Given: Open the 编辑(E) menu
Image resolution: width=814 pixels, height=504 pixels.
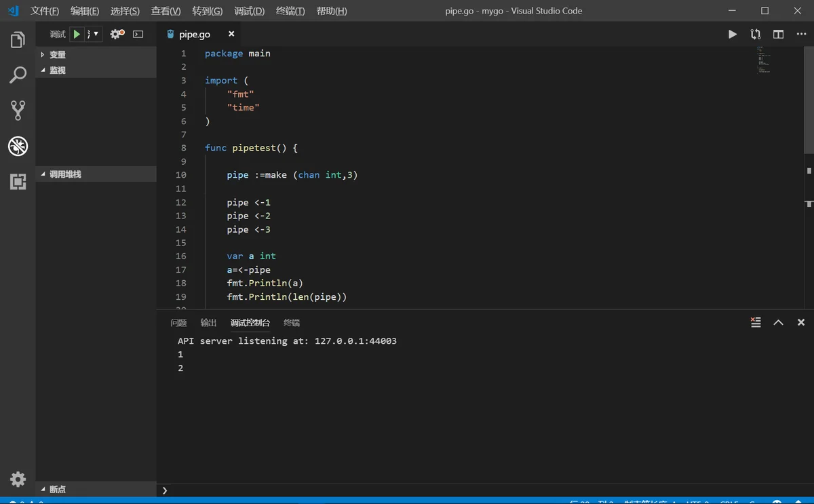Looking at the screenshot, I should [x=85, y=11].
